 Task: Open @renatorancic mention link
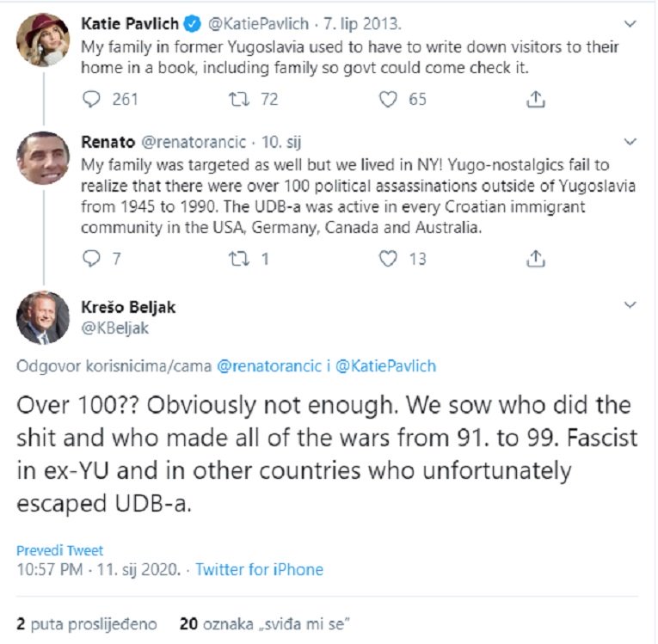269,366
